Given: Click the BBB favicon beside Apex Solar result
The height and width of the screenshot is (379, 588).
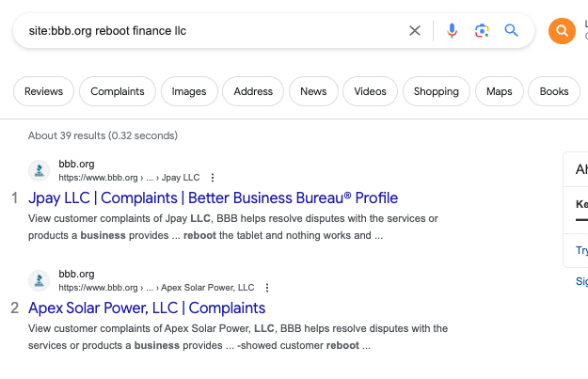Looking at the screenshot, I should tap(40, 280).
